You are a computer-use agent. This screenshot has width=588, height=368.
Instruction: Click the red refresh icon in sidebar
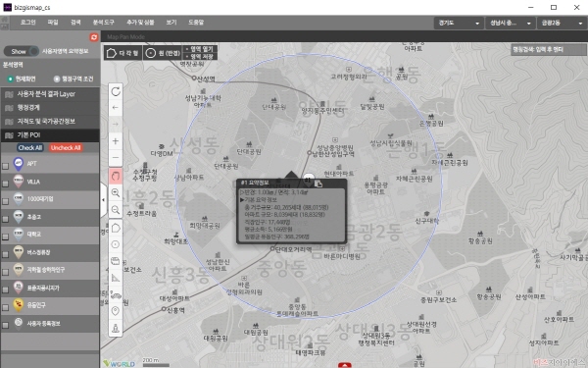tap(94, 37)
